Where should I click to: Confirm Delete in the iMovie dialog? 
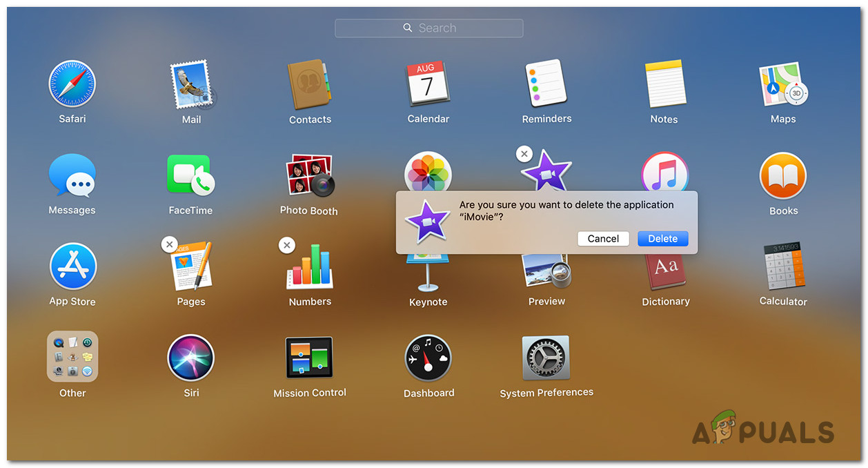(663, 239)
